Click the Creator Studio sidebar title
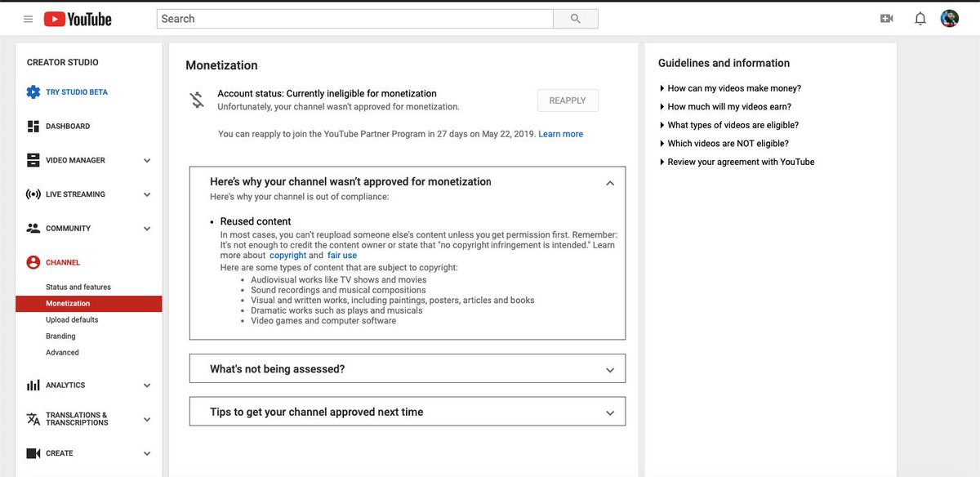This screenshot has height=477, width=980. (63, 63)
